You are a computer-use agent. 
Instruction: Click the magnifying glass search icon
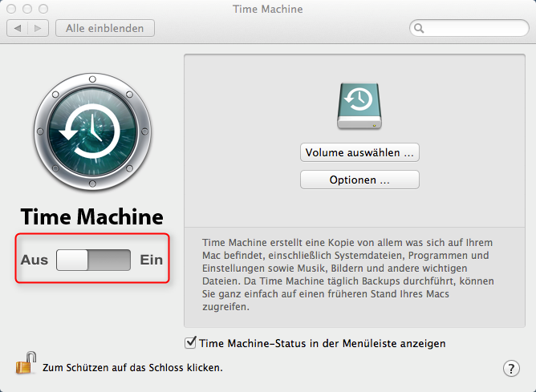pyautogui.click(x=419, y=28)
